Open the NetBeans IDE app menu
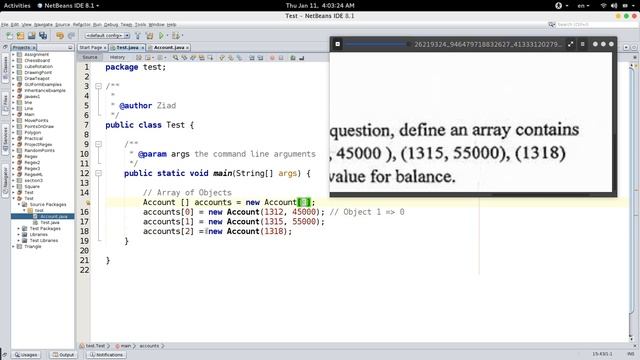Viewport: 640px width, 360px height. 68,6
